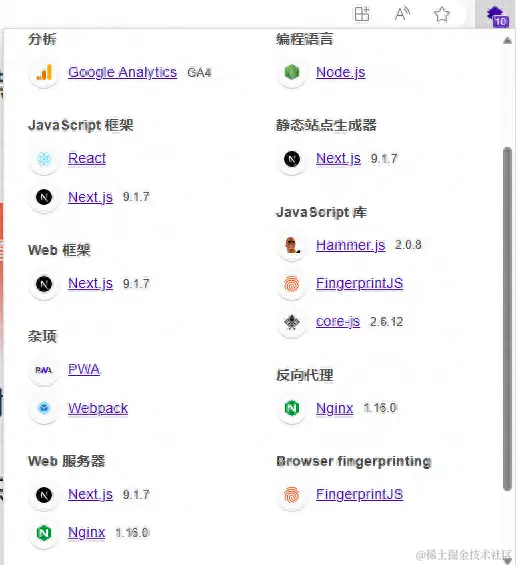Click the 静态站点生成器 category heading

(x=326, y=125)
